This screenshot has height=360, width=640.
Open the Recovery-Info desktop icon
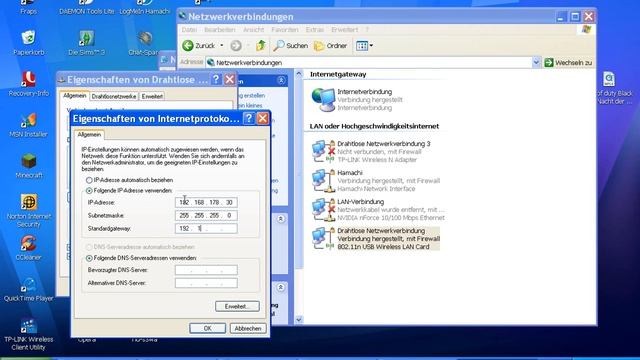(28, 79)
